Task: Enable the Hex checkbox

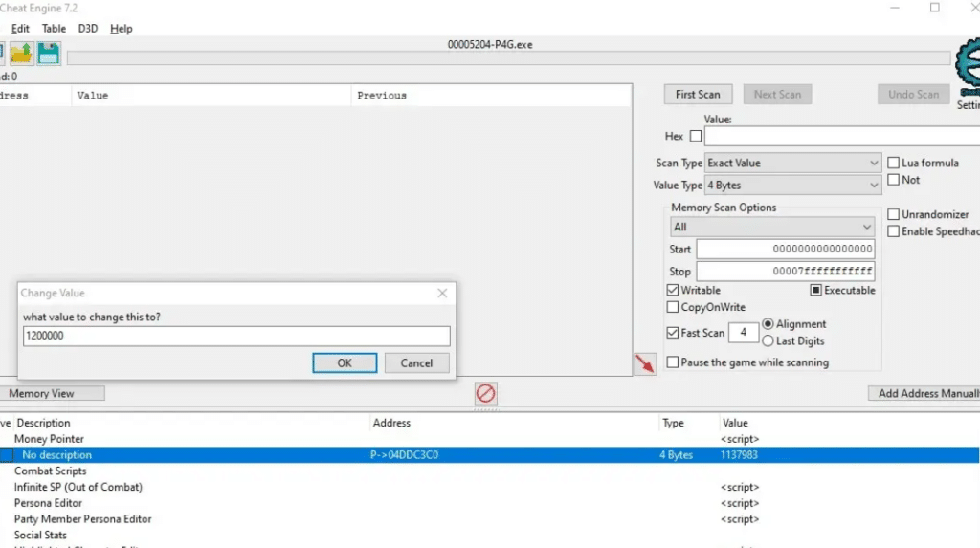Action: click(695, 137)
